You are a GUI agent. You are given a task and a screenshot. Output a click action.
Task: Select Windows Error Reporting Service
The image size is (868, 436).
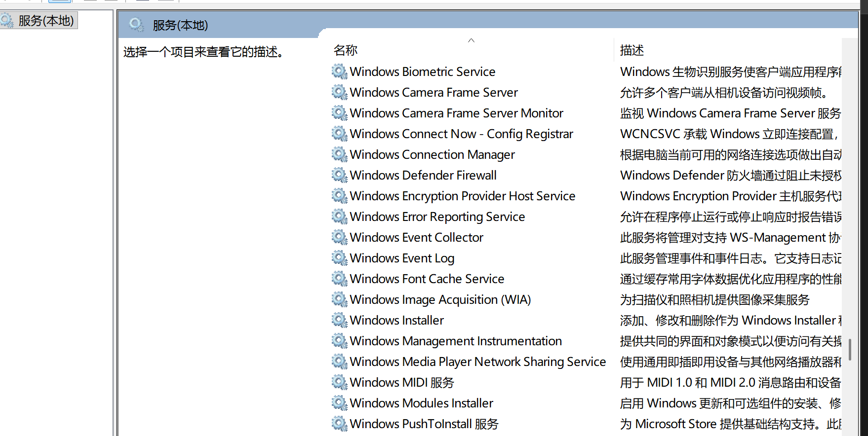pyautogui.click(x=437, y=217)
